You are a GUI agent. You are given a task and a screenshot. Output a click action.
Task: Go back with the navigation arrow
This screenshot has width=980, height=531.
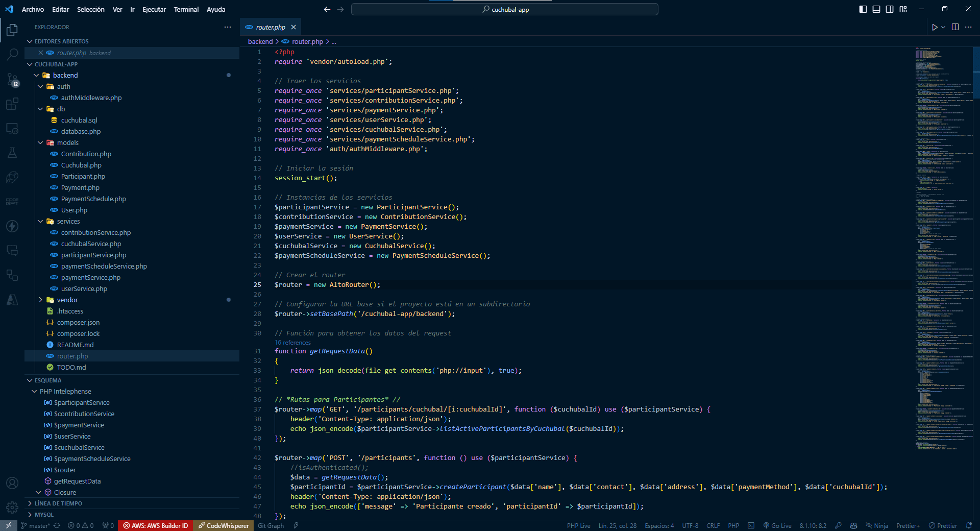(x=327, y=9)
